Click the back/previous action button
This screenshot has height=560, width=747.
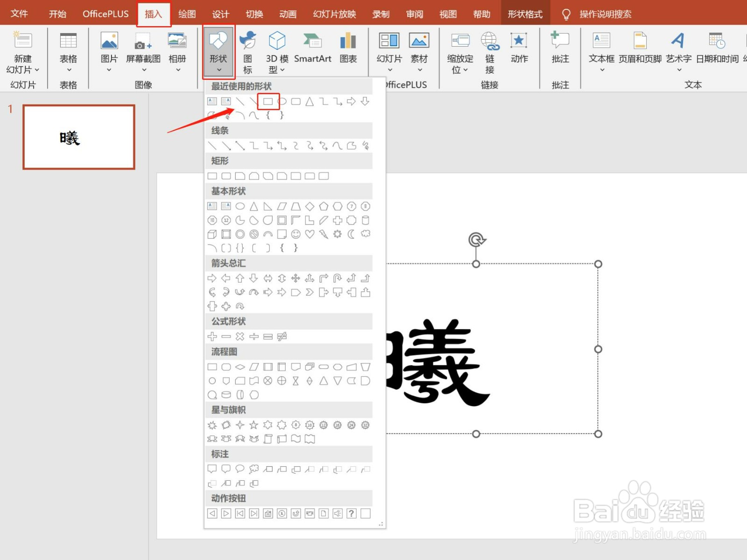(212, 513)
